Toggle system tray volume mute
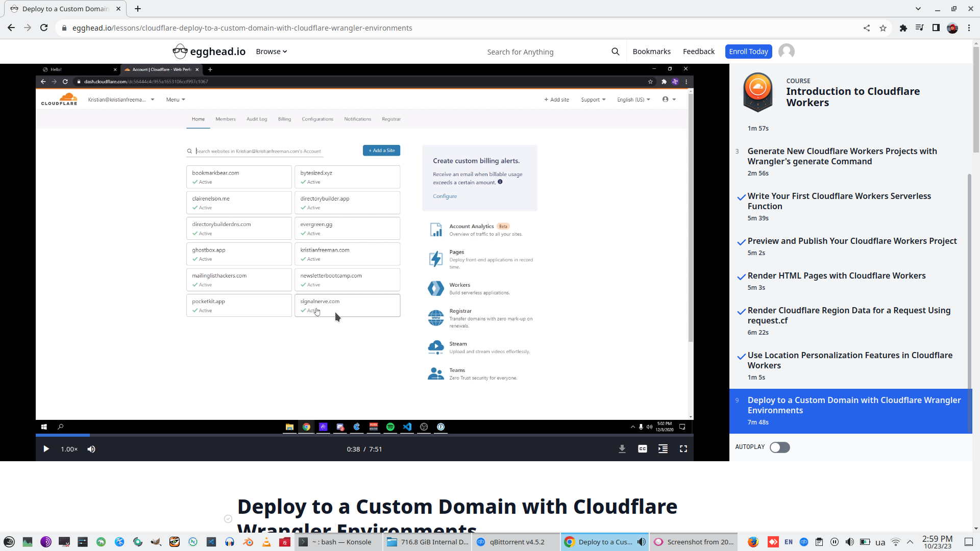 click(849, 542)
